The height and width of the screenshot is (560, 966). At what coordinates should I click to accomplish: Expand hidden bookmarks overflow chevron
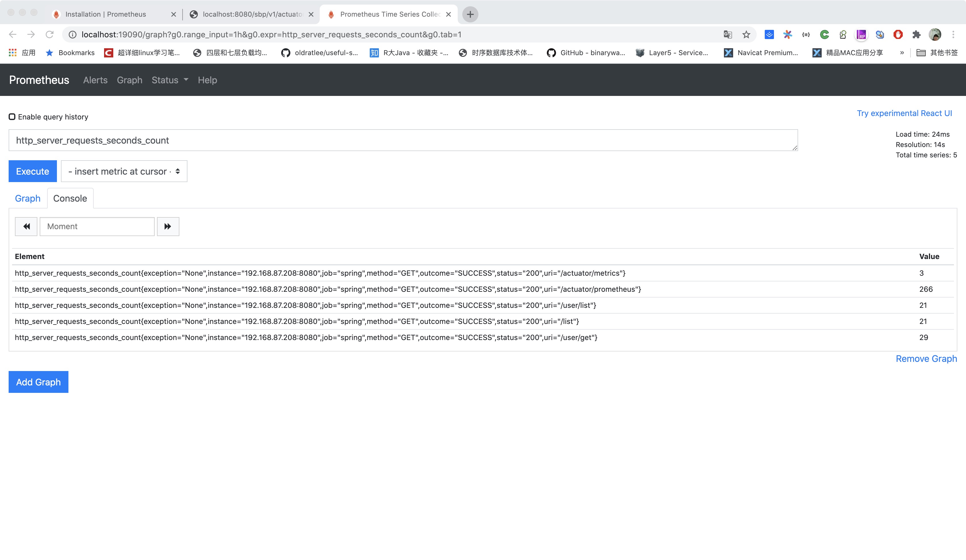pos(902,53)
